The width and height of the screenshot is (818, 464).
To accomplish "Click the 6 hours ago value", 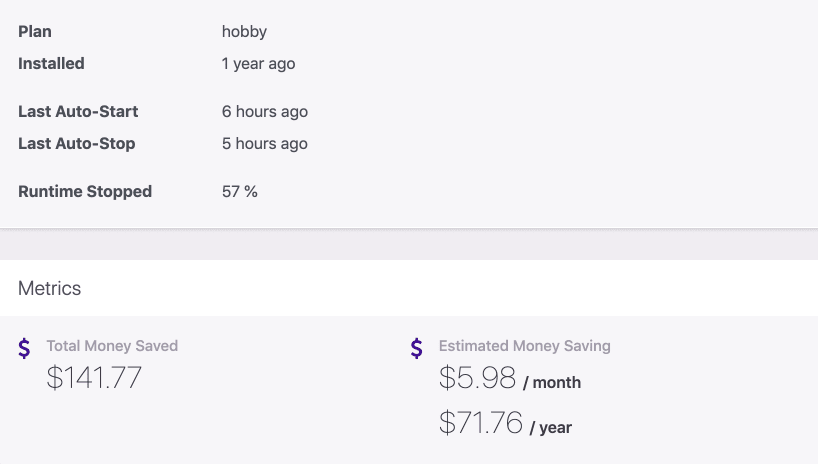I will click(x=264, y=112).
